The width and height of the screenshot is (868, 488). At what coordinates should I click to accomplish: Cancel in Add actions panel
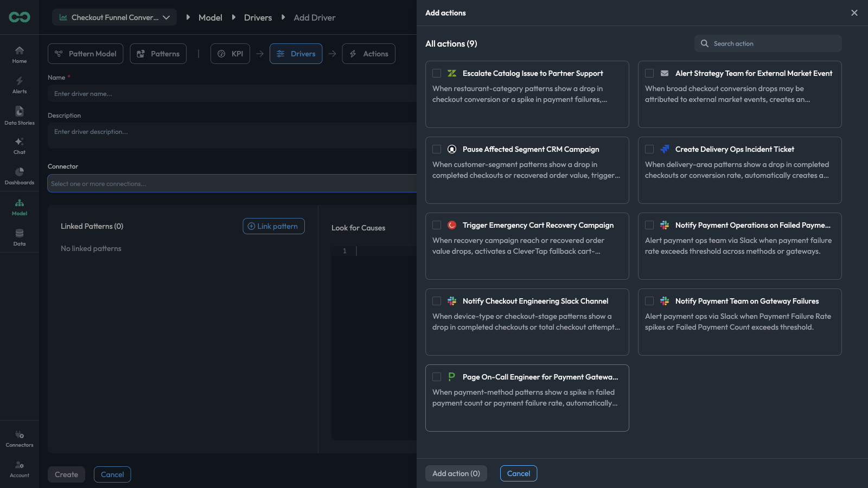point(519,473)
